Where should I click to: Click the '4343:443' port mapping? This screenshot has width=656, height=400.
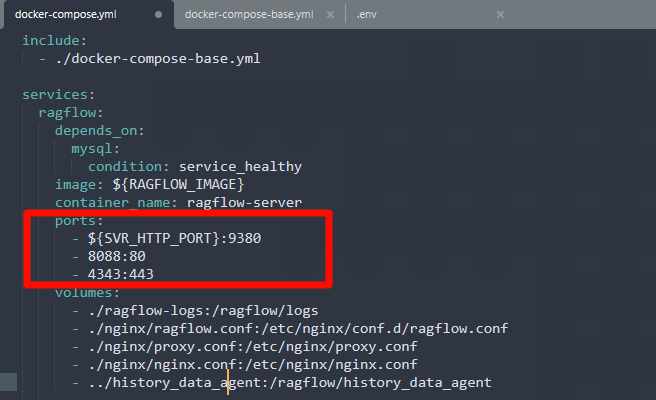(x=120, y=274)
